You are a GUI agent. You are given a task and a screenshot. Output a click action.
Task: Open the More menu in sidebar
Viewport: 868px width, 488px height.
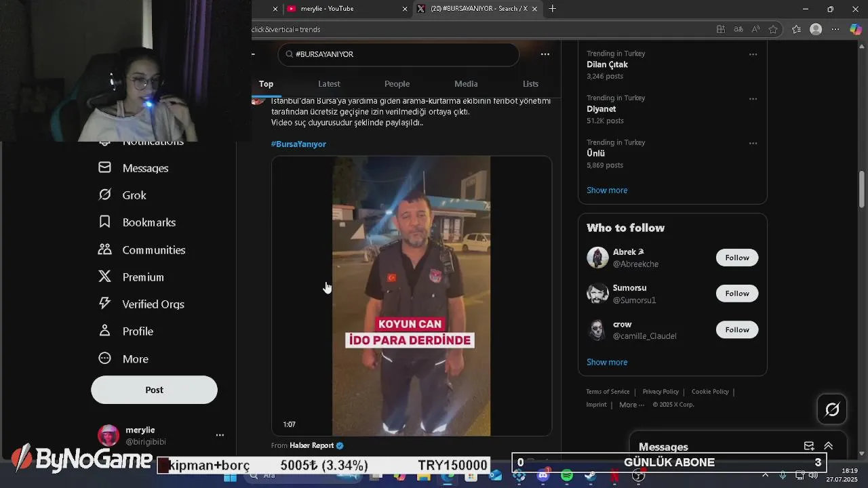[x=123, y=359]
